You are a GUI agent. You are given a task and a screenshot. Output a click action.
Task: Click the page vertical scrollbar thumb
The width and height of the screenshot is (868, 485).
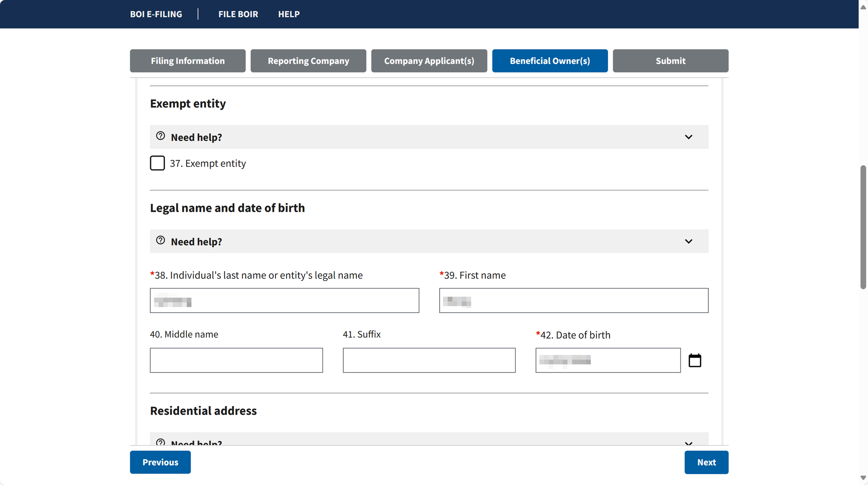tap(863, 227)
